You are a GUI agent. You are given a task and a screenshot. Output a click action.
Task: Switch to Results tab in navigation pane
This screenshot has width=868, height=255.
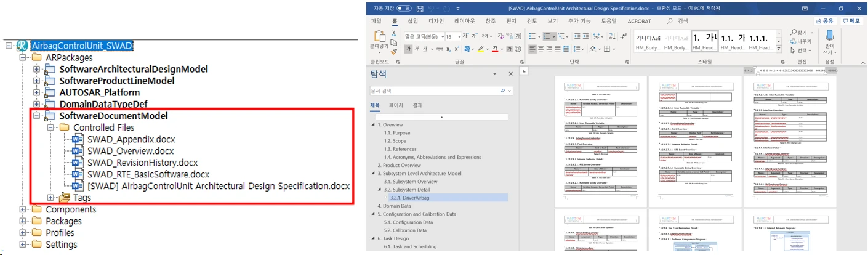pos(417,105)
